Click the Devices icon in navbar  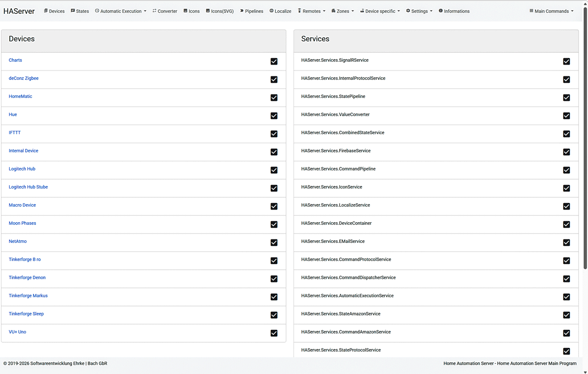(46, 11)
